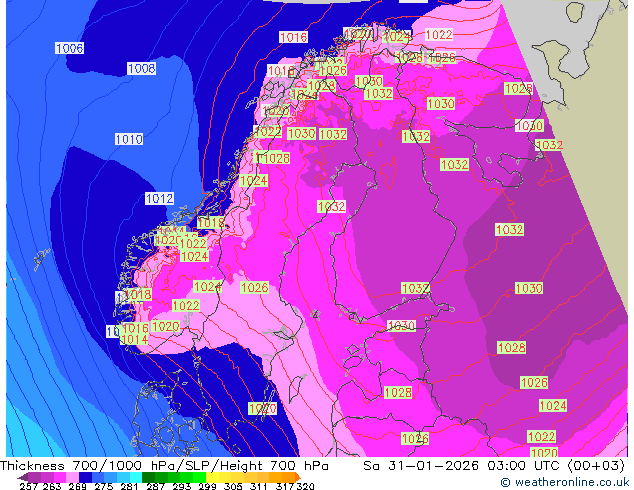This screenshot has width=634, height=490.
Task: Click the legend value 293
Action: pyautogui.click(x=181, y=486)
